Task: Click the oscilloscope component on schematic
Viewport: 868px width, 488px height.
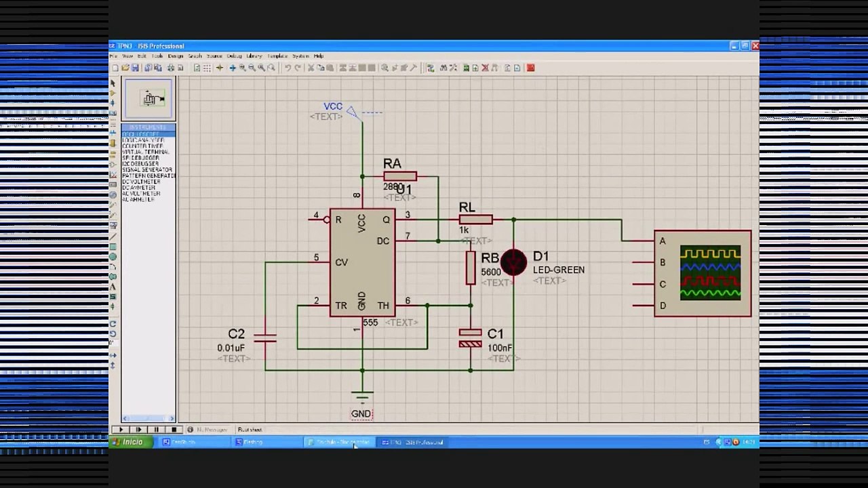Action: pyautogui.click(x=703, y=273)
